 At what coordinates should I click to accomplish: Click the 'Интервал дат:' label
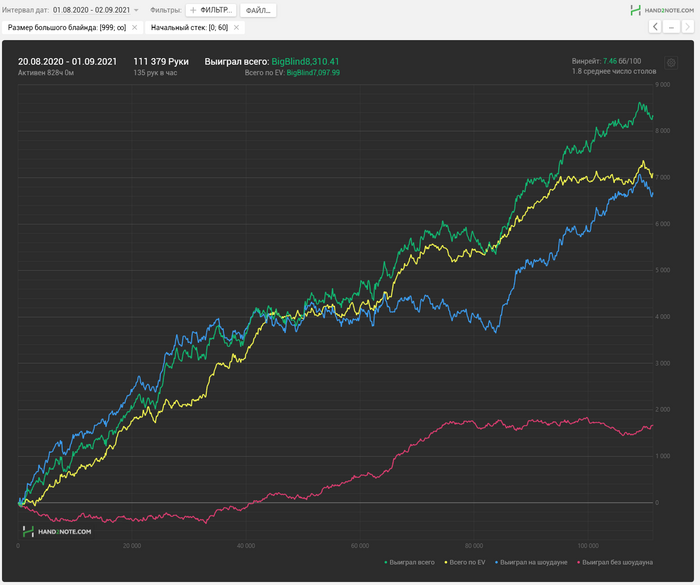[25, 10]
